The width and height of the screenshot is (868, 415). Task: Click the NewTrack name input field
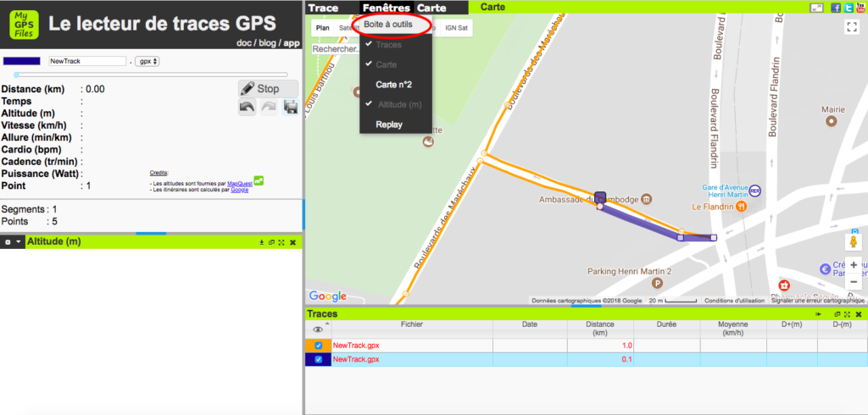pyautogui.click(x=87, y=61)
